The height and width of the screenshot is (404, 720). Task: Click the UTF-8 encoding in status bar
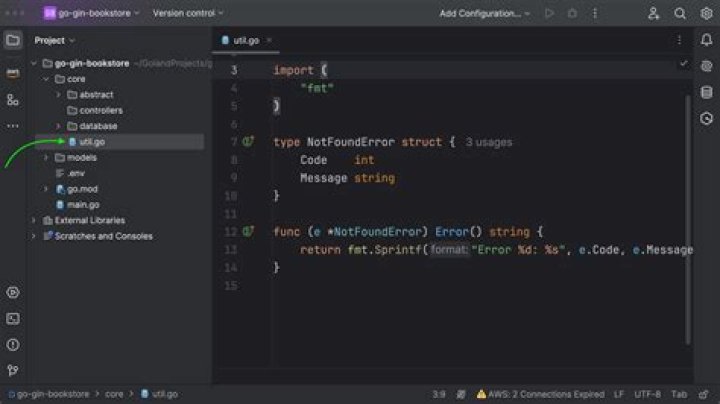coord(648,394)
